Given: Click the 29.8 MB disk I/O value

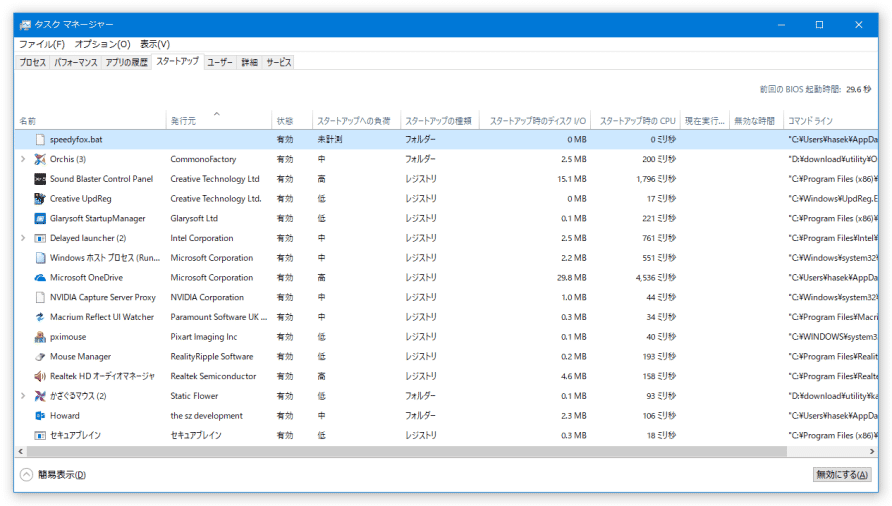Looking at the screenshot, I should (572, 278).
